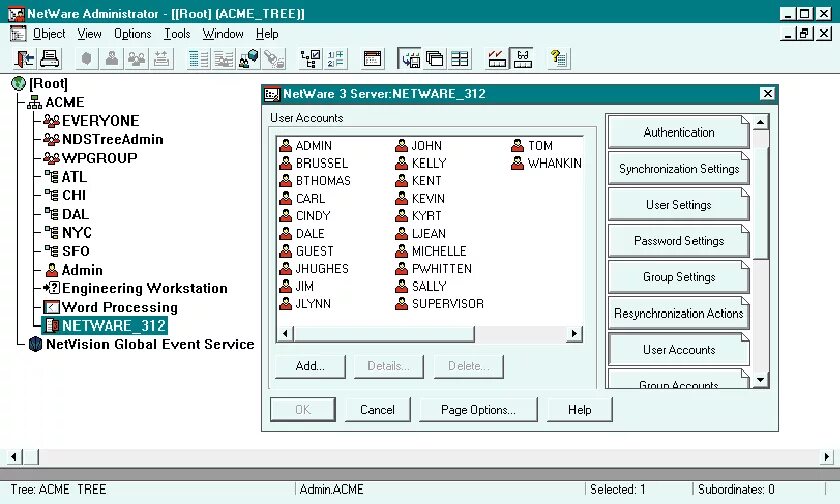Click the Add... button
This screenshot has height=504, width=840.
click(x=310, y=366)
